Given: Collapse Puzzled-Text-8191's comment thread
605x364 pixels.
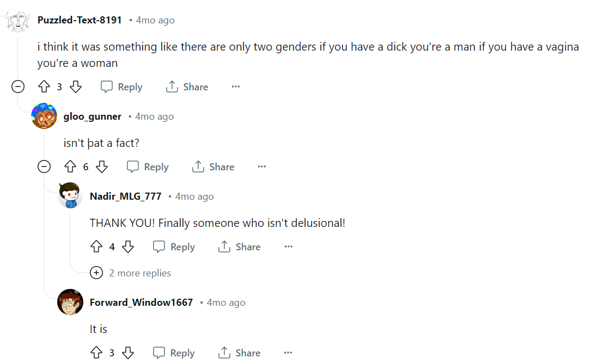Looking at the screenshot, I should (17, 86).
